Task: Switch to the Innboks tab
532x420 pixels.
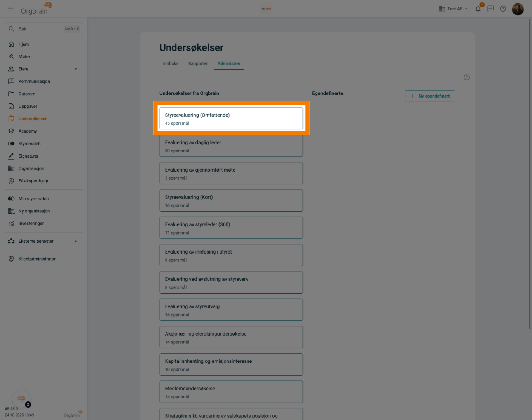Action: coord(171,63)
